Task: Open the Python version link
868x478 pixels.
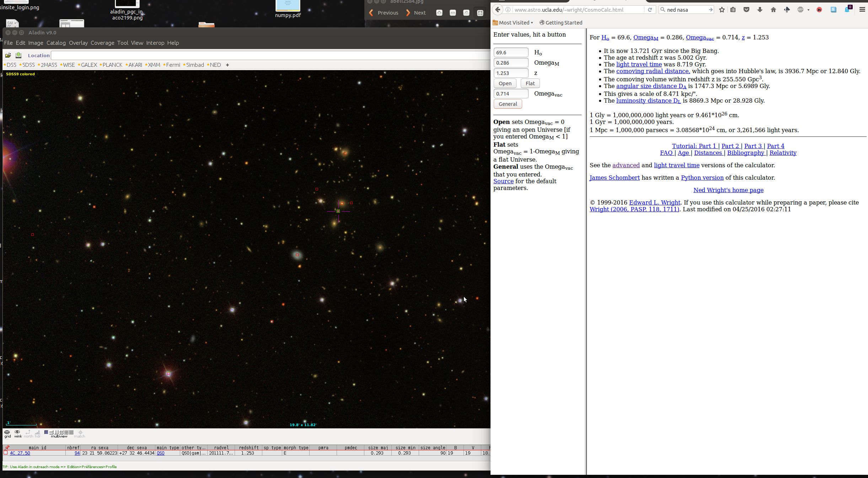Action: (702, 178)
